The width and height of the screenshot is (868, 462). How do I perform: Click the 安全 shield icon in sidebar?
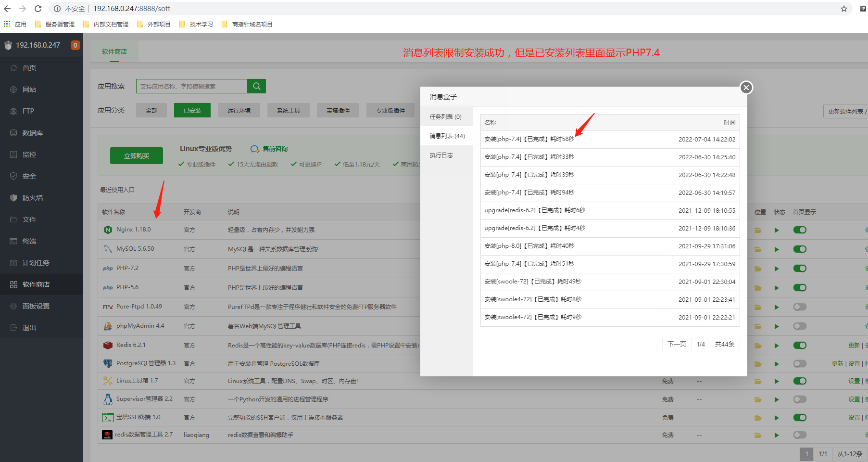[13, 176]
